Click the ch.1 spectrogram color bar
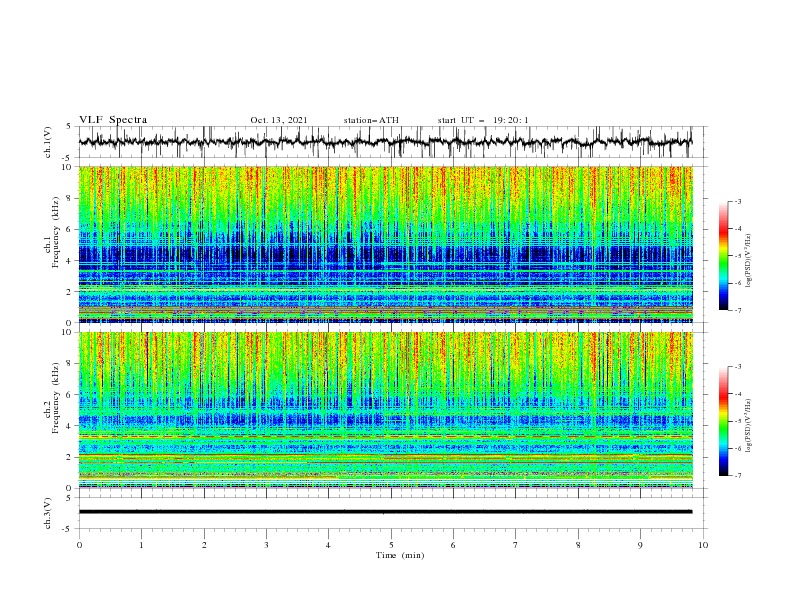This screenshot has height=612, width=792. point(723,256)
